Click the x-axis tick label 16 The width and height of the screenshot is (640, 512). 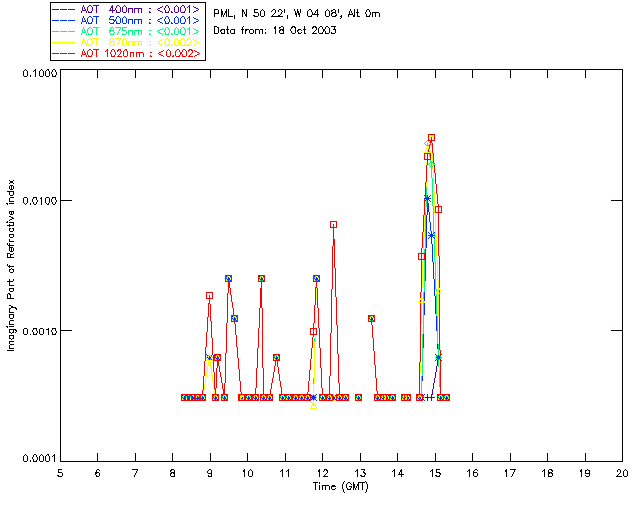(x=473, y=474)
